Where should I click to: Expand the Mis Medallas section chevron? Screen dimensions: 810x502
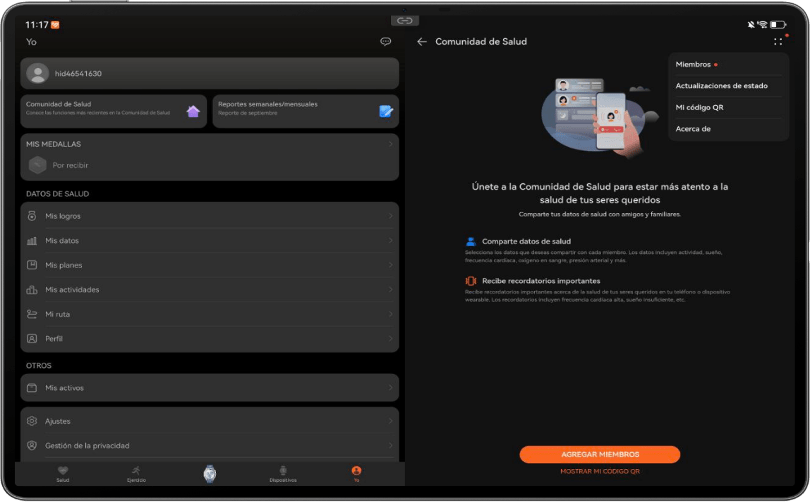tap(391, 144)
